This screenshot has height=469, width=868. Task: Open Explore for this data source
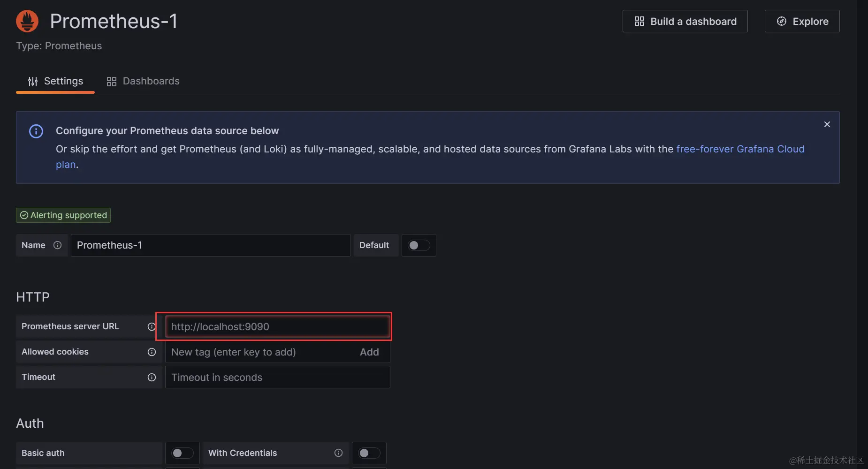point(802,21)
